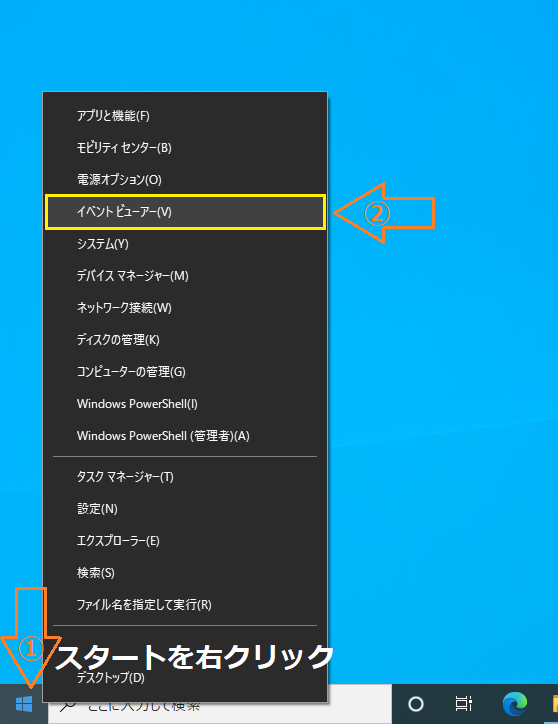Open ディスクの管理(K)
This screenshot has height=724, width=558.
(185, 340)
